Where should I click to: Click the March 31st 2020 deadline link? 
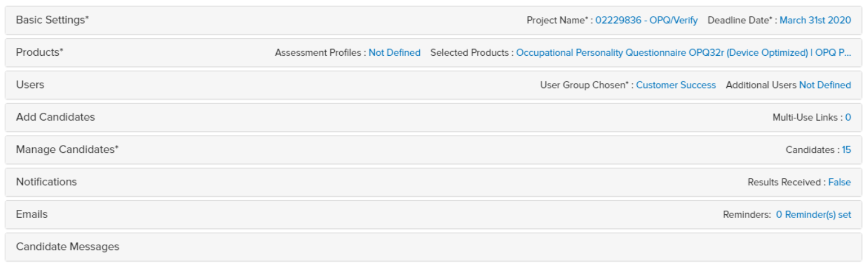tap(815, 20)
